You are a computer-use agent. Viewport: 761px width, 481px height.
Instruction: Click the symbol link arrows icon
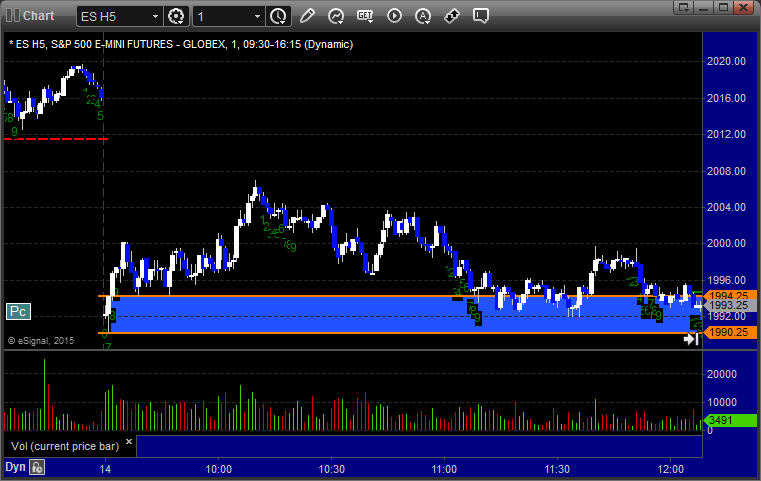pyautogui.click(x=452, y=16)
